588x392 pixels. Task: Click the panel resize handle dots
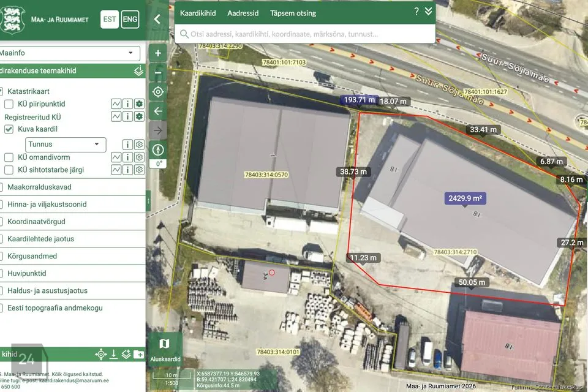[148, 202]
